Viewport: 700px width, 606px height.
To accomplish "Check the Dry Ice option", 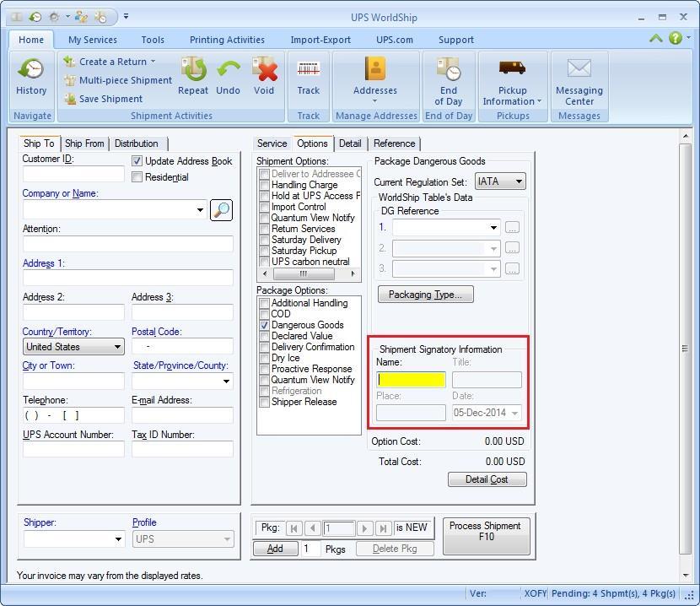I will [x=264, y=358].
